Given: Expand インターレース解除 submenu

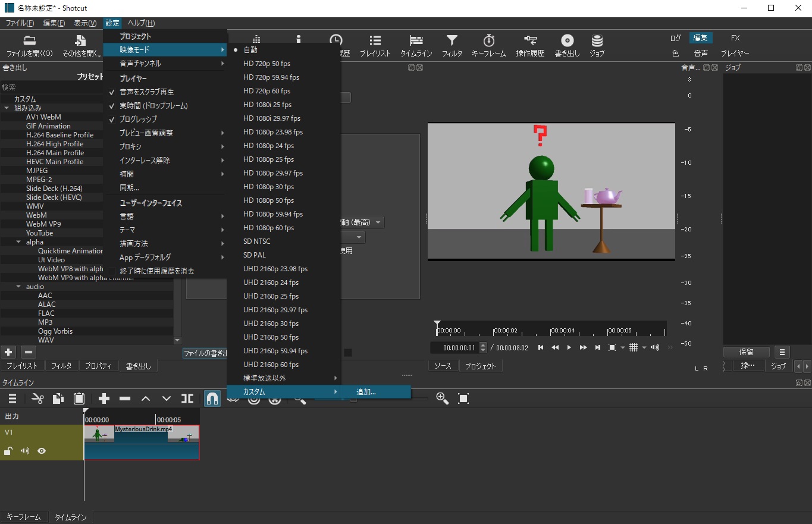Looking at the screenshot, I should click(165, 161).
